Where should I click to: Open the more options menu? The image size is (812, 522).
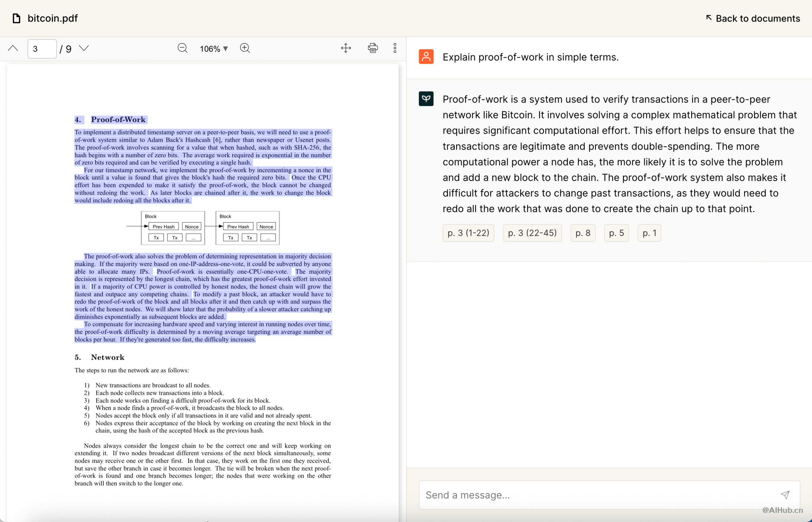pyautogui.click(x=395, y=48)
